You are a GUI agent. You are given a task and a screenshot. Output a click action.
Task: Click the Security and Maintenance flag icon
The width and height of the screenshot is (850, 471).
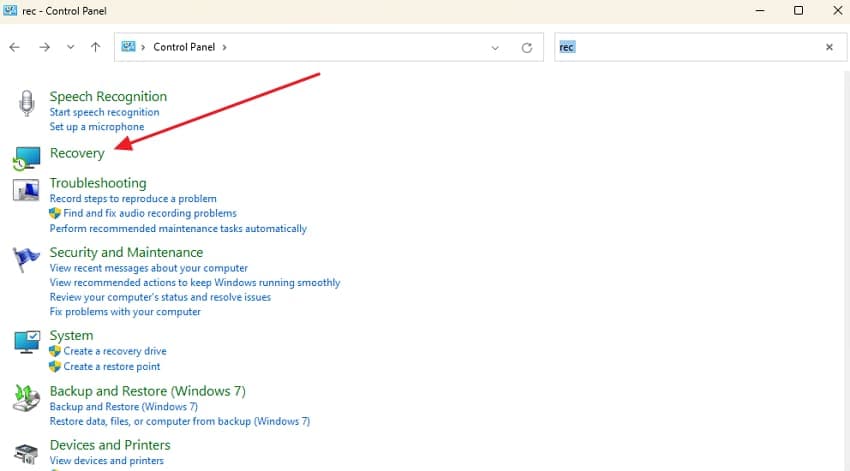(26, 260)
